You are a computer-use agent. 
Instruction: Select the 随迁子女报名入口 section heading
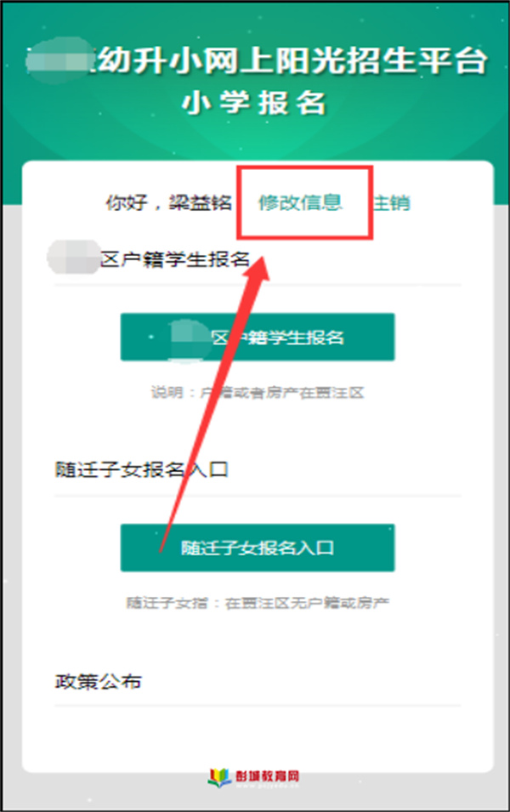pyautogui.click(x=141, y=469)
